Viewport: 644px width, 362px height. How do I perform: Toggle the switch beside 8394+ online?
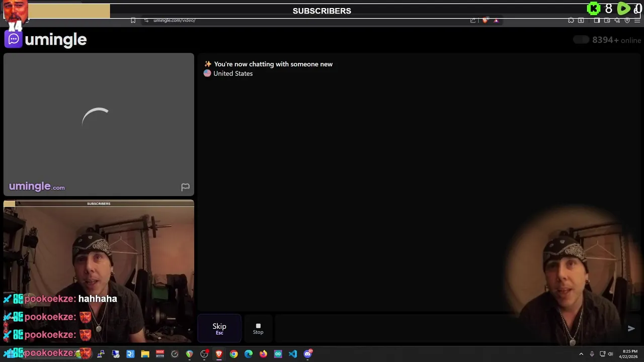581,40
